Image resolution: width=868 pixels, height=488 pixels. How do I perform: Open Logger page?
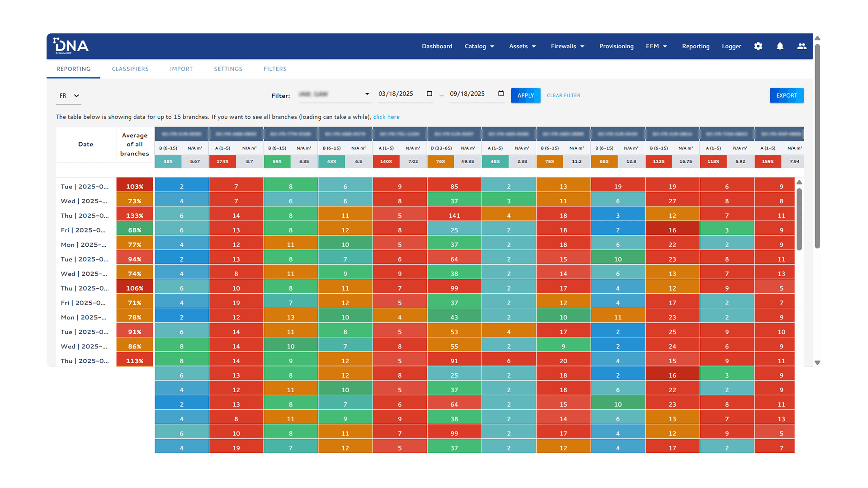click(731, 46)
